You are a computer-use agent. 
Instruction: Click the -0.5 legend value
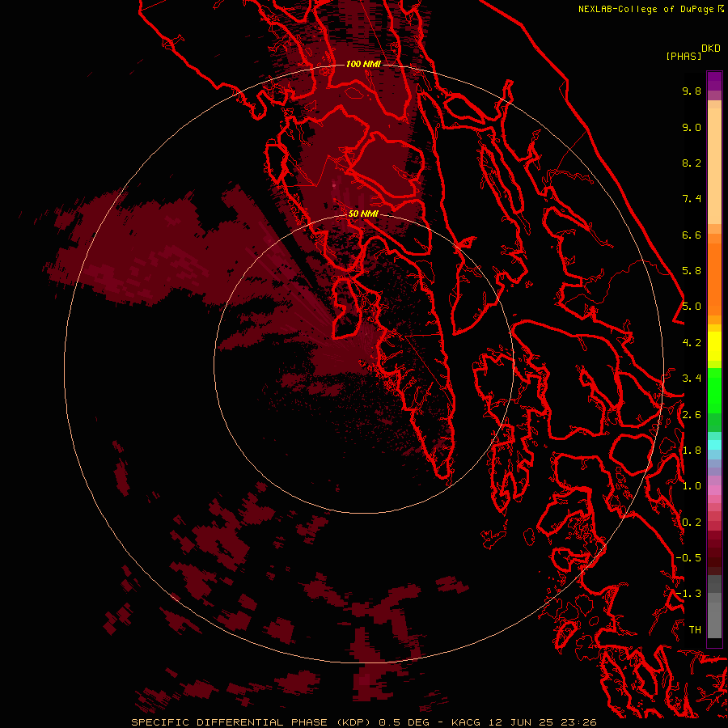[688, 558]
